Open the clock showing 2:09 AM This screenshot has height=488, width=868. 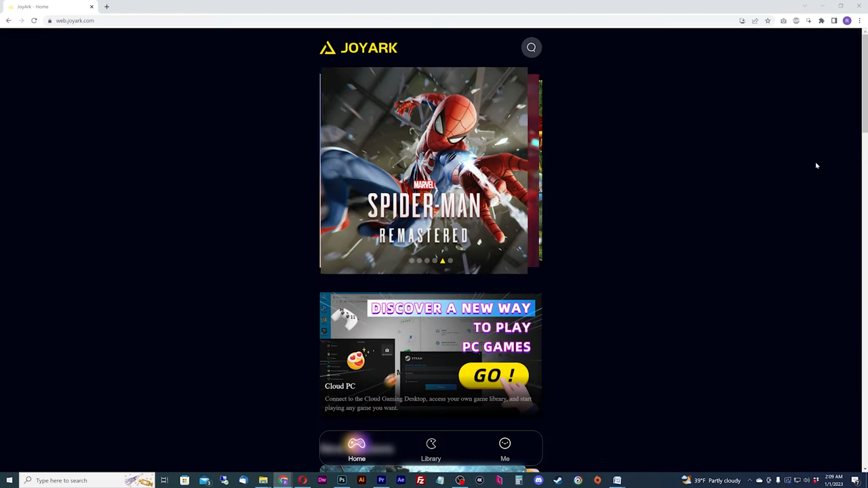point(833,481)
